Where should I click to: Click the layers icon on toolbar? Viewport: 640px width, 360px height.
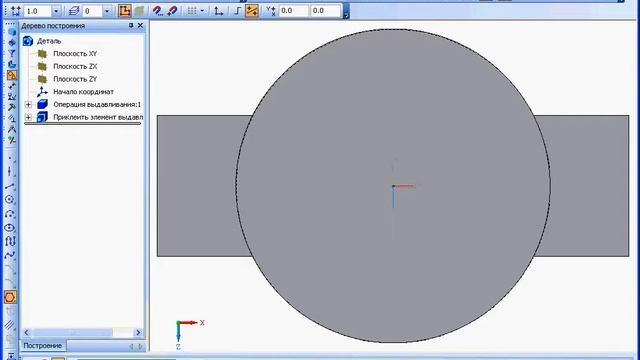click(x=74, y=11)
